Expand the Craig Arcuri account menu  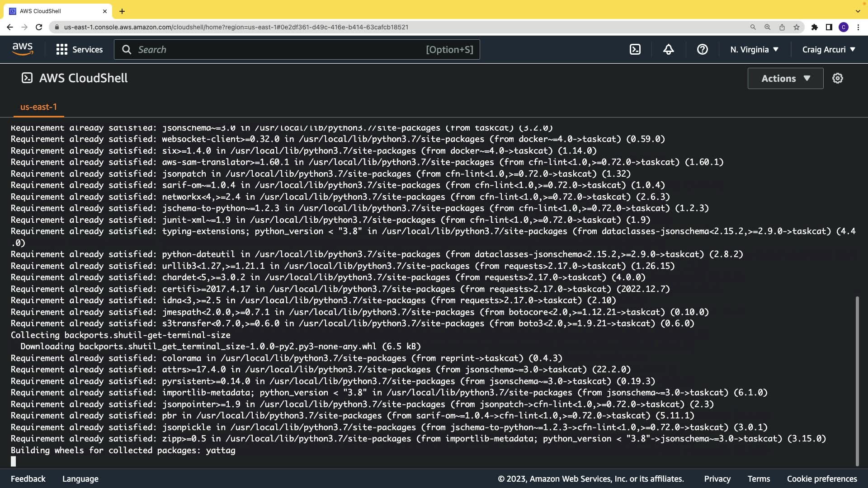[829, 49]
